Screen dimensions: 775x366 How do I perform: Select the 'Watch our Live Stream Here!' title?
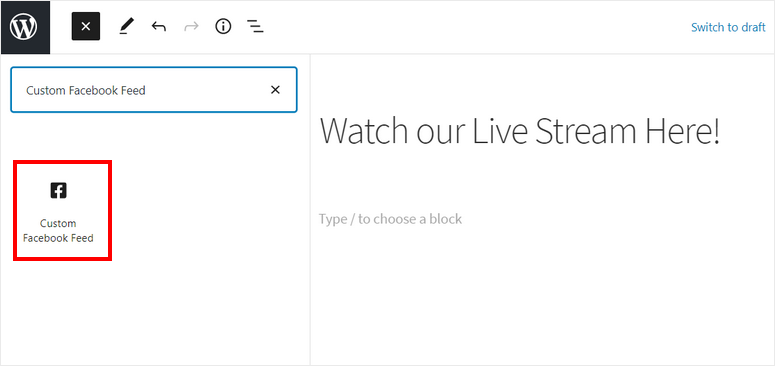(519, 131)
